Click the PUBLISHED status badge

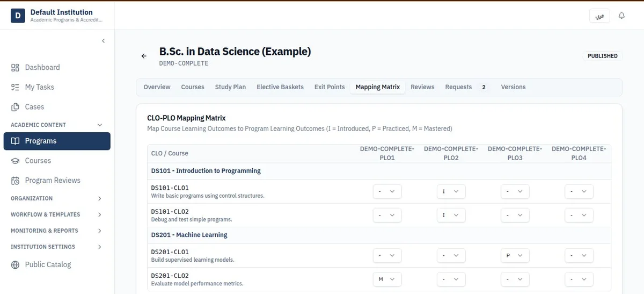click(602, 56)
